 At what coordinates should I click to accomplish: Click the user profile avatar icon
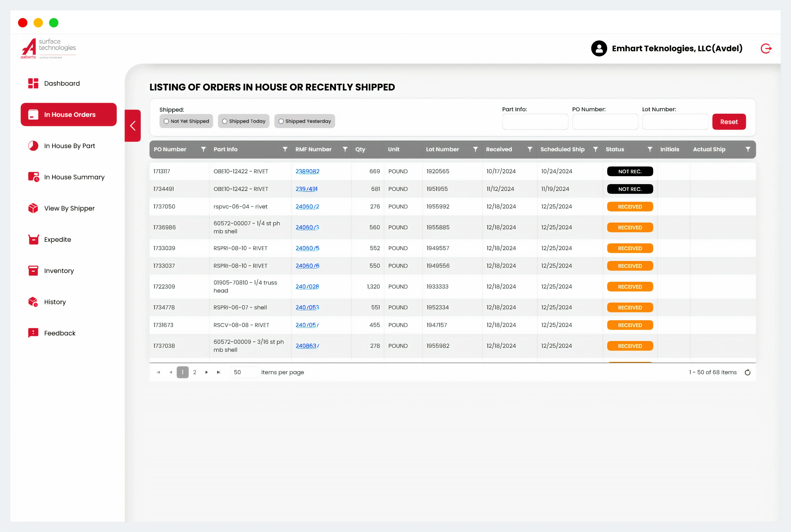click(599, 48)
